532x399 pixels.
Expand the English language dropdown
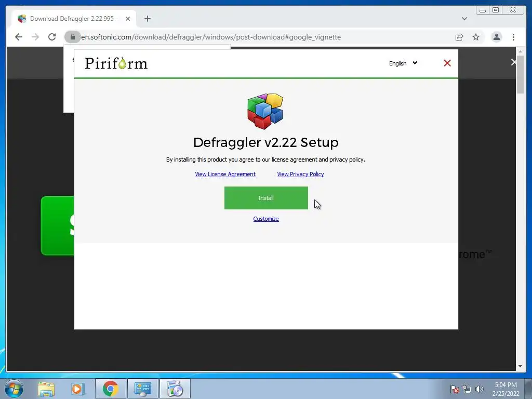[x=403, y=63]
